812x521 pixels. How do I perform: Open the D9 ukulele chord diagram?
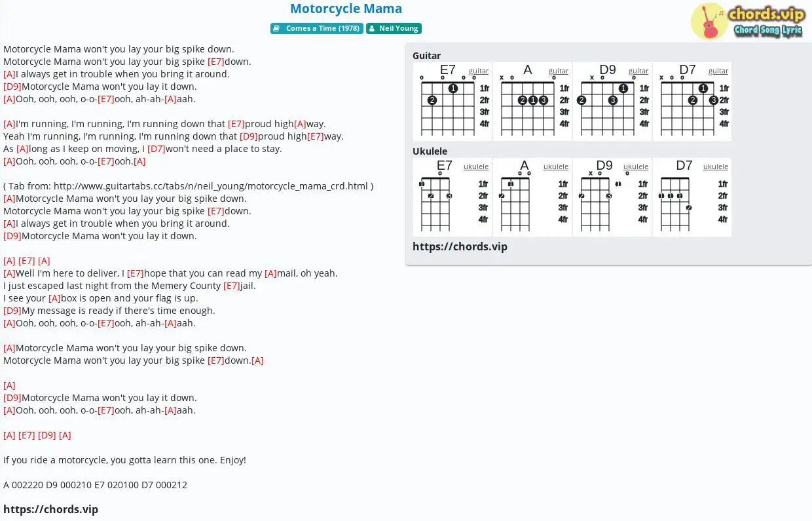(612, 197)
